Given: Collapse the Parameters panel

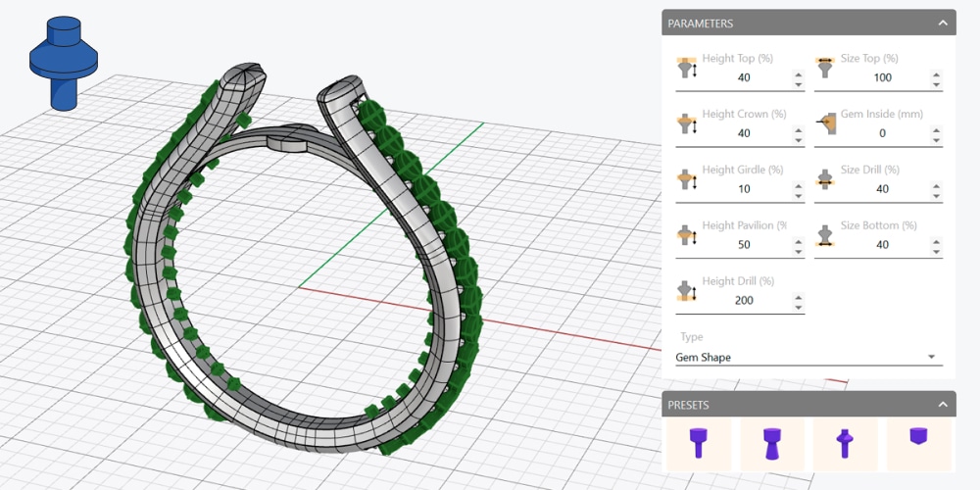Looking at the screenshot, I should tap(942, 23).
